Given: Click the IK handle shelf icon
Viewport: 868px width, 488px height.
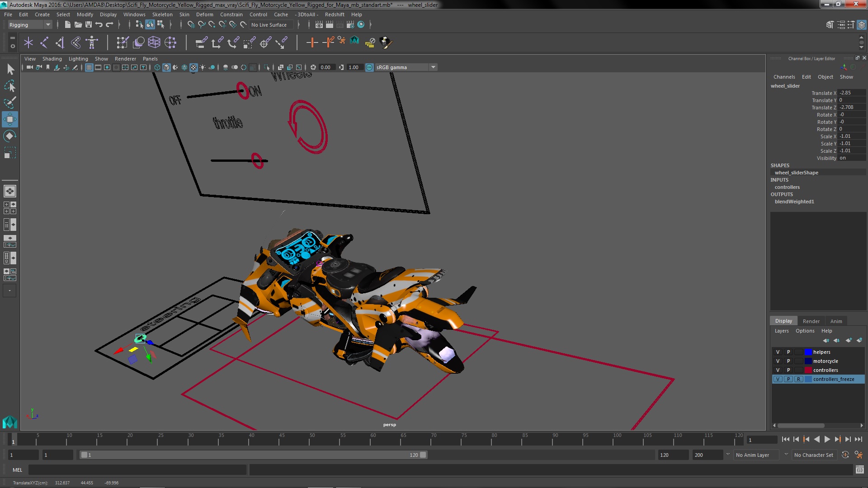Looking at the screenshot, I should coord(60,43).
